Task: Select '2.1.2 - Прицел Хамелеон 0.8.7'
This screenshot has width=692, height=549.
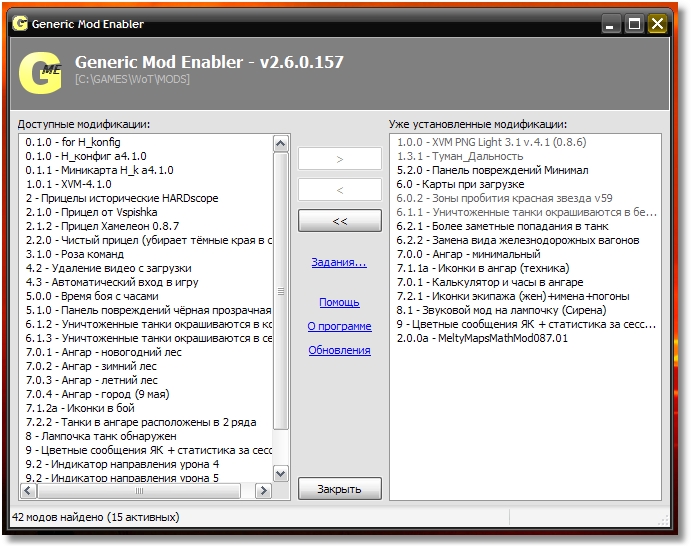Action: pos(102,226)
